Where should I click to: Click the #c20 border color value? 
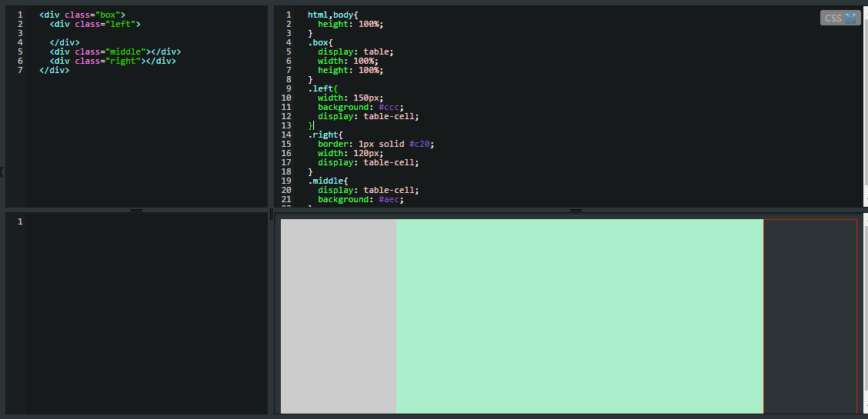[421, 144]
